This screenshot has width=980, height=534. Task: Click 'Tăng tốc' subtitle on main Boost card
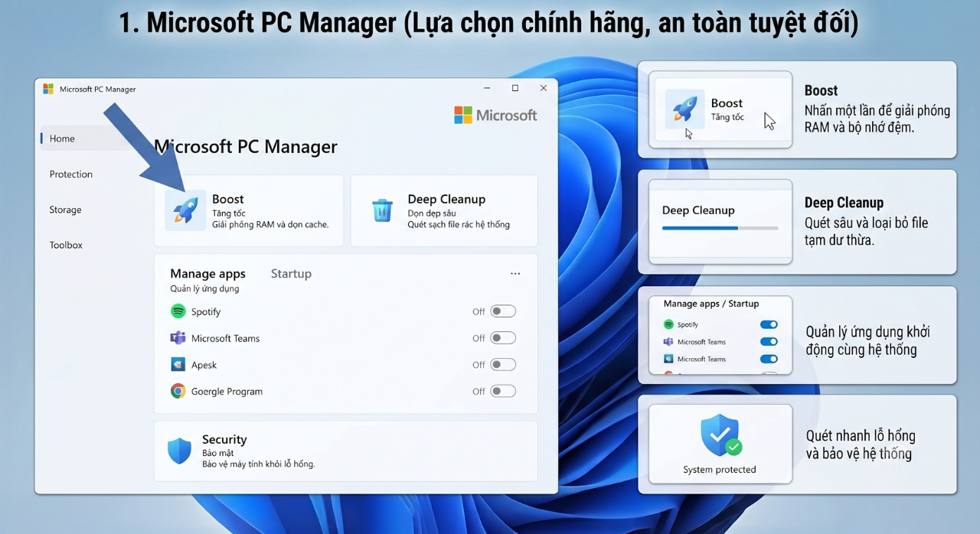pos(229,213)
